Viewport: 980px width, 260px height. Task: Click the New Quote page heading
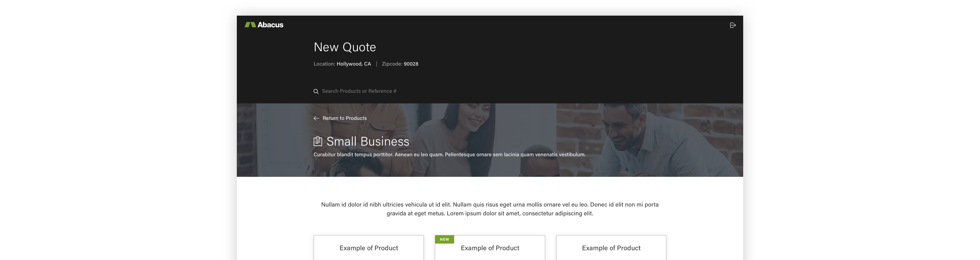[345, 47]
